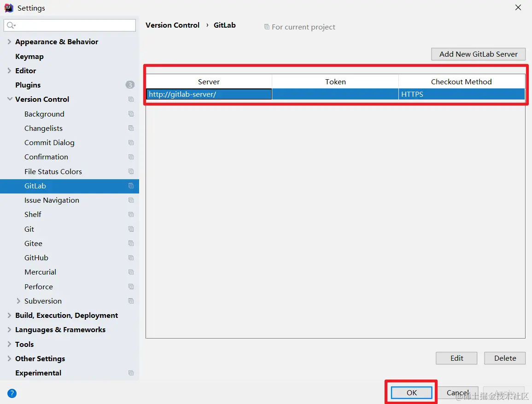Click the search magnifier icon in settings

click(11, 25)
